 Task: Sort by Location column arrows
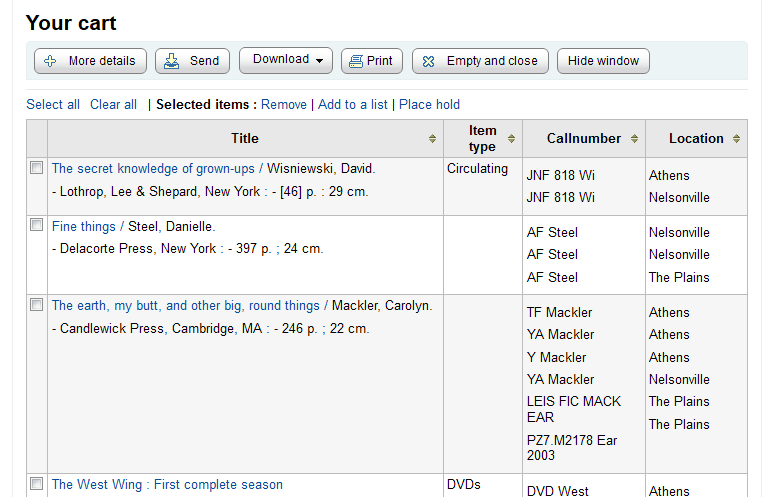coord(736,139)
